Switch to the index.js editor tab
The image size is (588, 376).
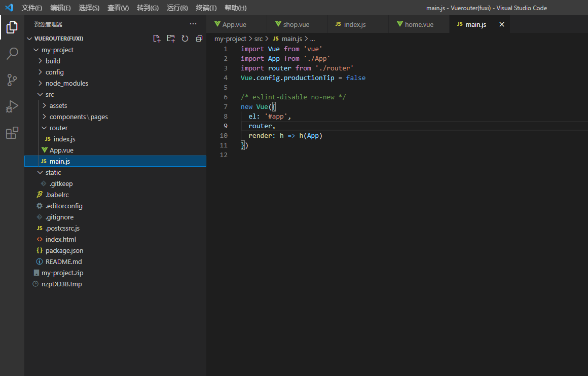tap(358, 24)
